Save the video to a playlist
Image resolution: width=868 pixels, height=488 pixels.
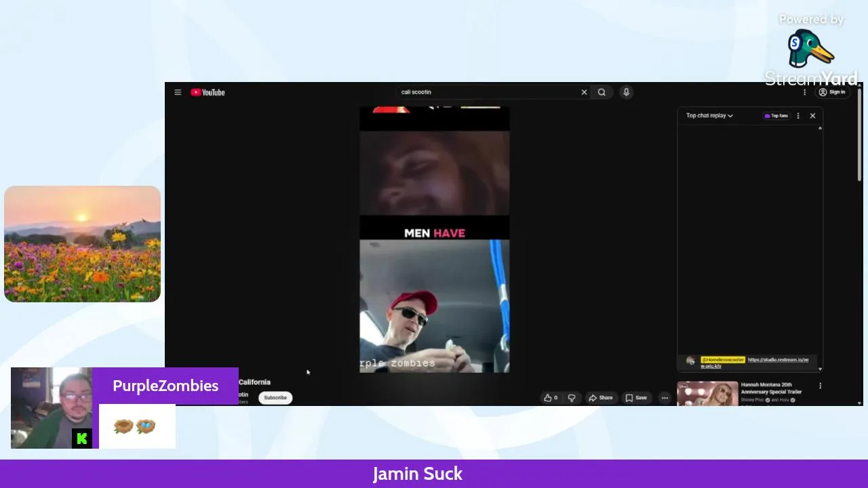click(636, 398)
